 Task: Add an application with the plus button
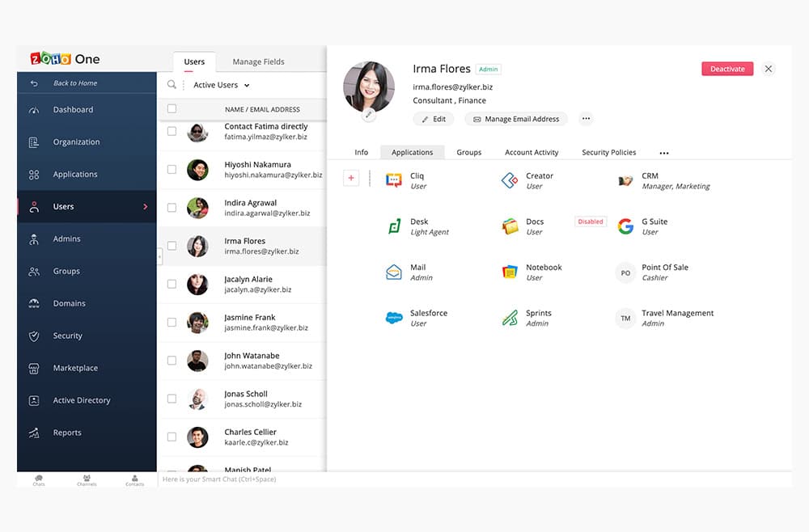point(351,178)
